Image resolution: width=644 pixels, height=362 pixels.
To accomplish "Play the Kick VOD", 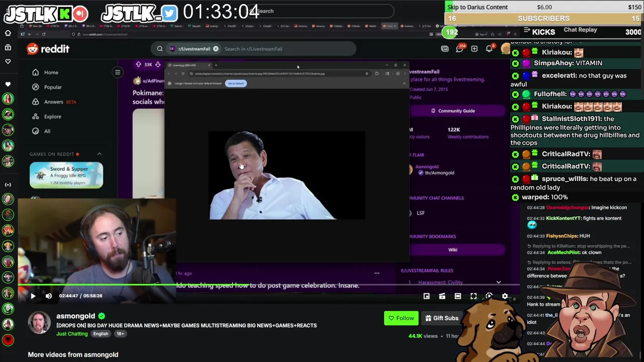I will [x=33, y=296].
